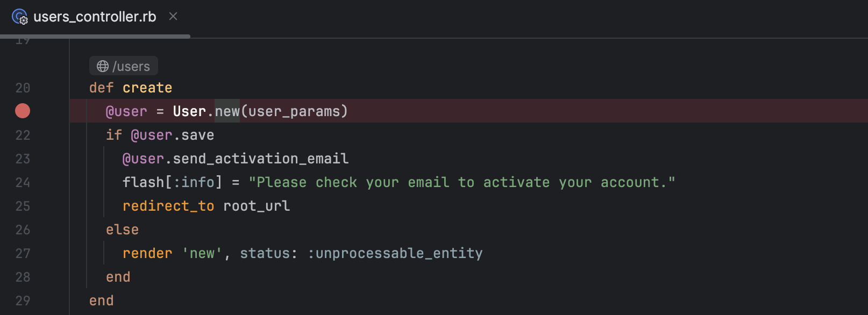Screen dimensions: 868x315
Task: Click line number 24 in gutter
Action: coord(23,182)
